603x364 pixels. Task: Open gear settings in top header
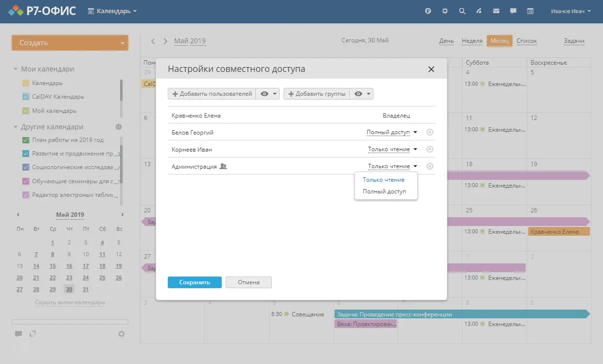point(445,11)
